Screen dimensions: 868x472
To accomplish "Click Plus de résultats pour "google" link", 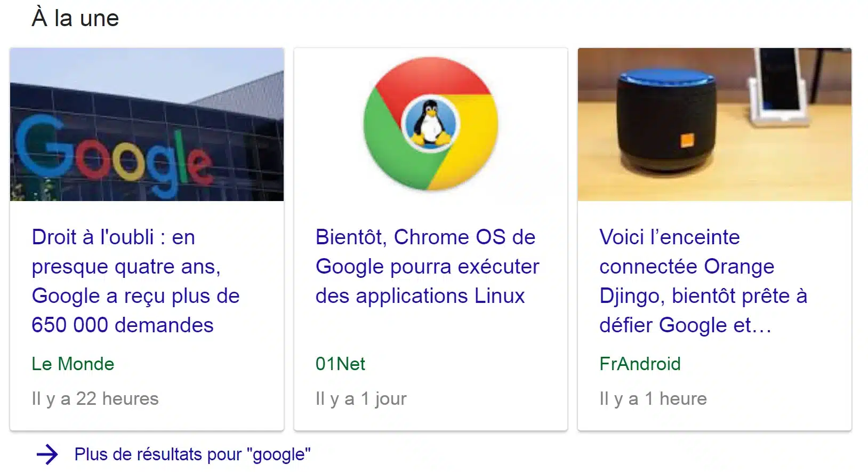I will pyautogui.click(x=192, y=454).
